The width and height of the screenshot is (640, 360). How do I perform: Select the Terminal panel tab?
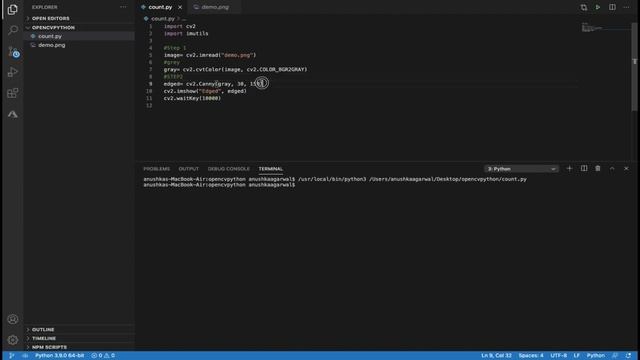(271, 169)
